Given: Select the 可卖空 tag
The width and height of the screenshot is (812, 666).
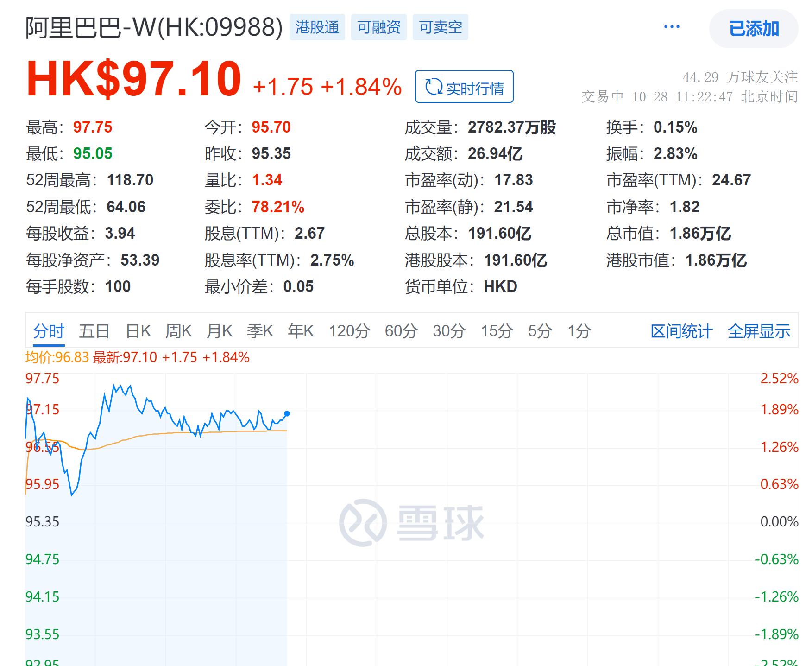Looking at the screenshot, I should point(440,27).
